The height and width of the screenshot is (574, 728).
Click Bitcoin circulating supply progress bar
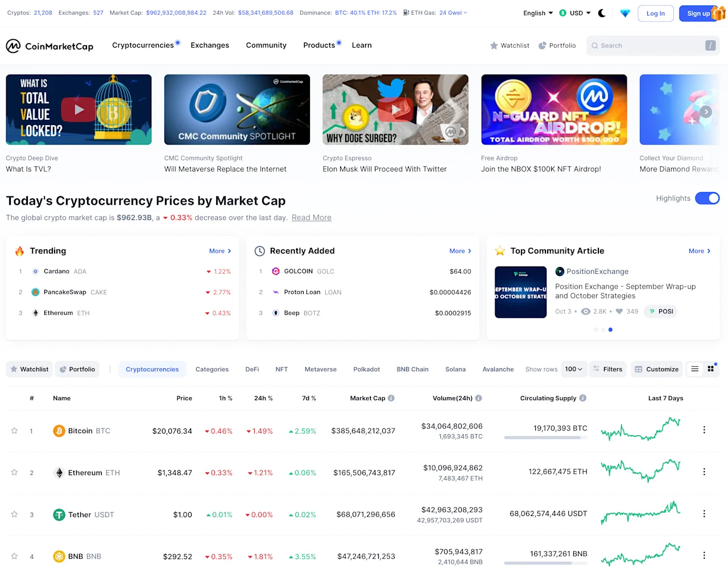[x=545, y=438]
